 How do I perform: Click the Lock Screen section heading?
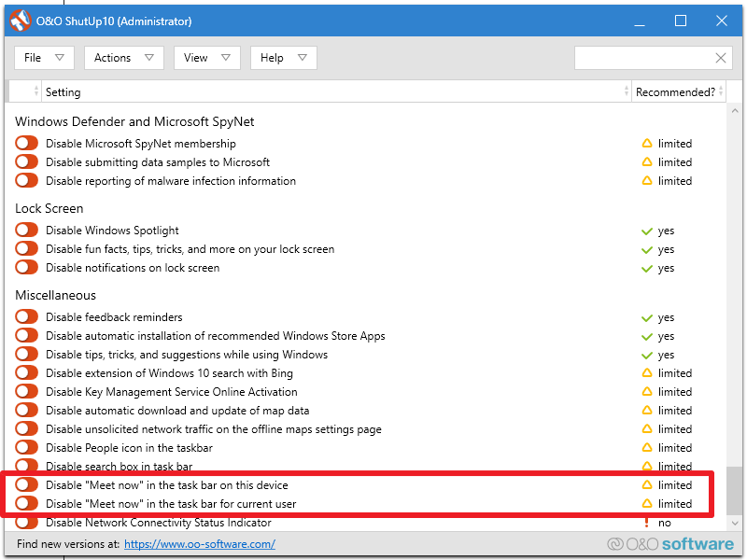coord(49,208)
